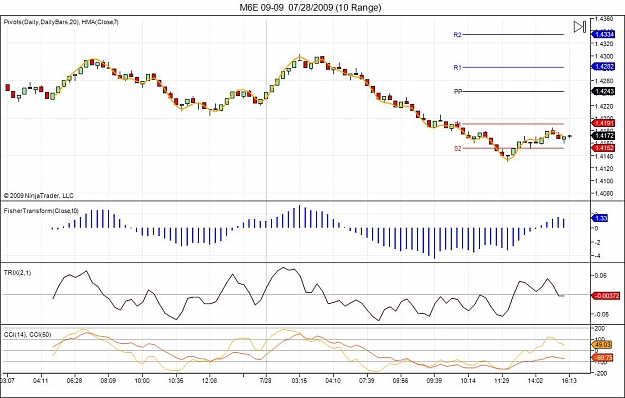
Task: Click the 10:00 time axis label
Action: 142,380
